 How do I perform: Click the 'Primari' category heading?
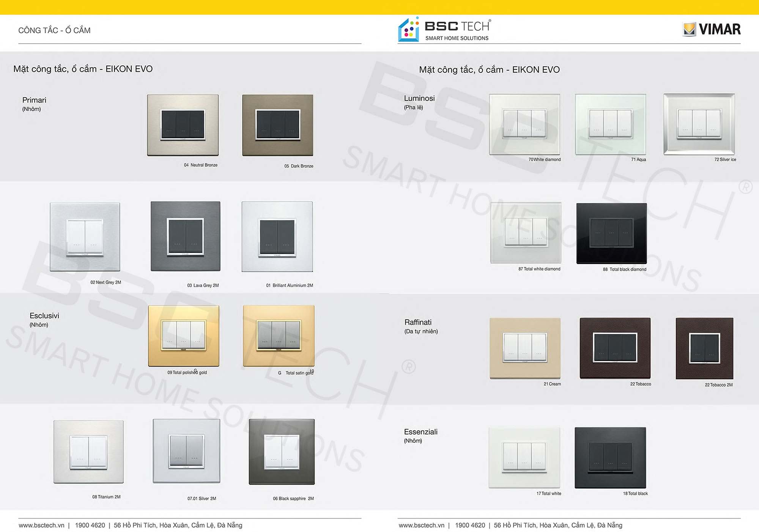click(x=34, y=100)
